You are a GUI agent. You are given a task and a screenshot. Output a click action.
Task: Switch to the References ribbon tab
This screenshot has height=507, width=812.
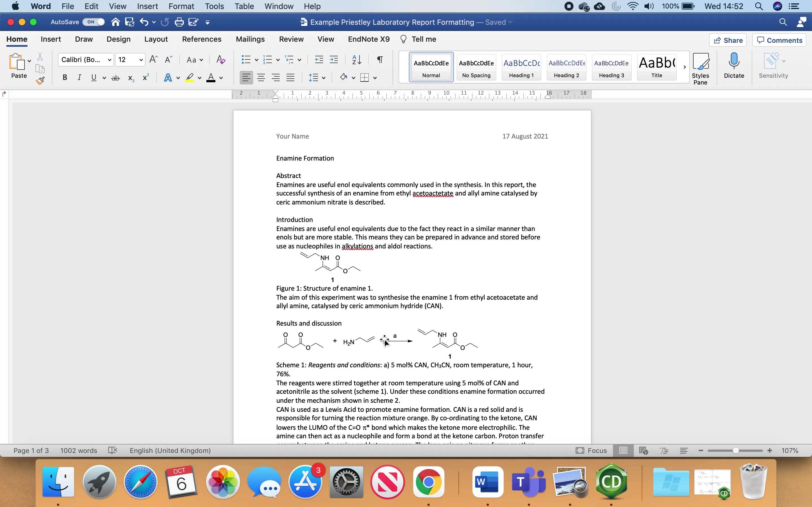click(x=202, y=39)
